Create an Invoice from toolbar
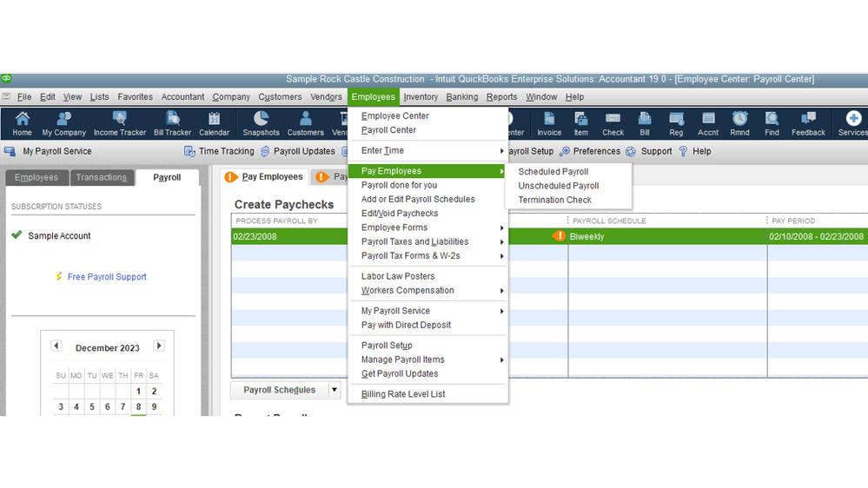The height and width of the screenshot is (488, 868). [x=549, y=123]
